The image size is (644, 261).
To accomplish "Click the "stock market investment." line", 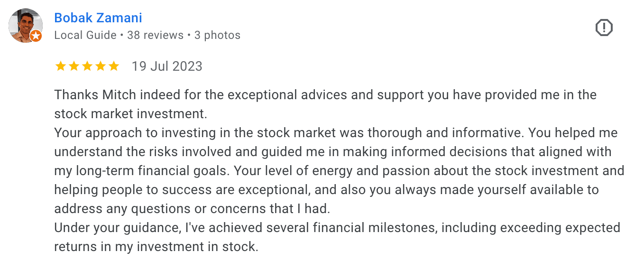I will click(131, 114).
